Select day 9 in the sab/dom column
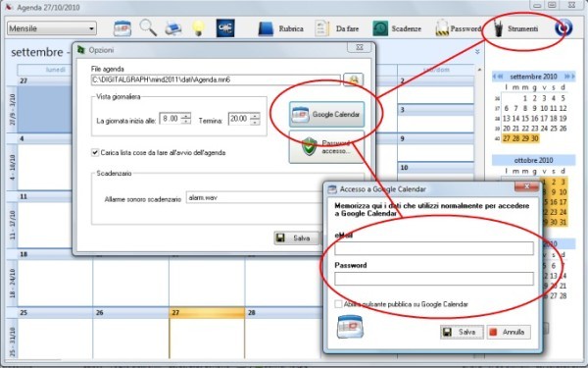This screenshot has height=368, width=588. tap(435, 138)
